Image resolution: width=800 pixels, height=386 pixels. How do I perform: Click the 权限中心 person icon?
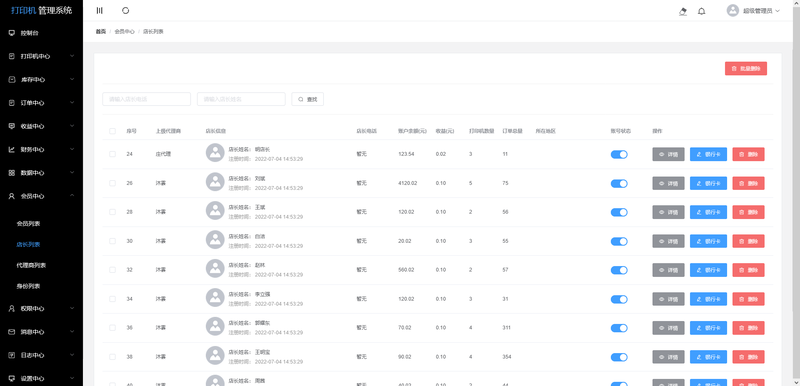12,308
